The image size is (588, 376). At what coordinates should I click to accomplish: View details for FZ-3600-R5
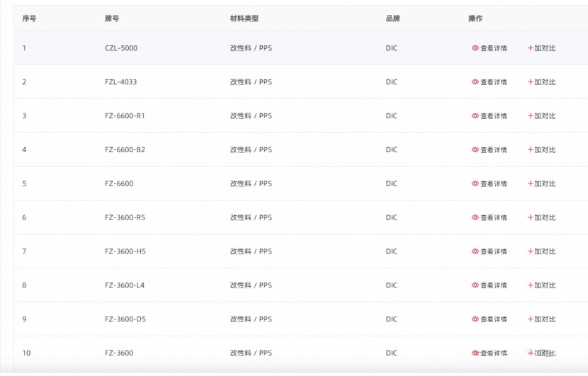click(x=489, y=217)
